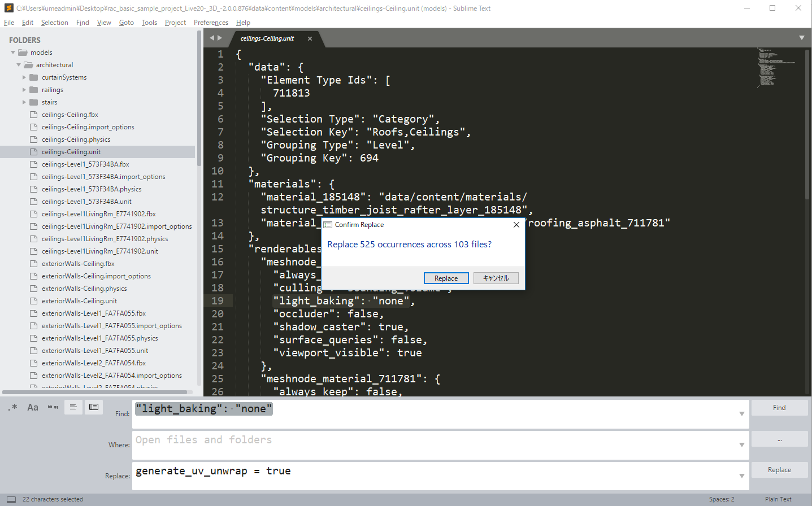Toggle use buffer for results option
812x506 pixels.
pos(94,407)
